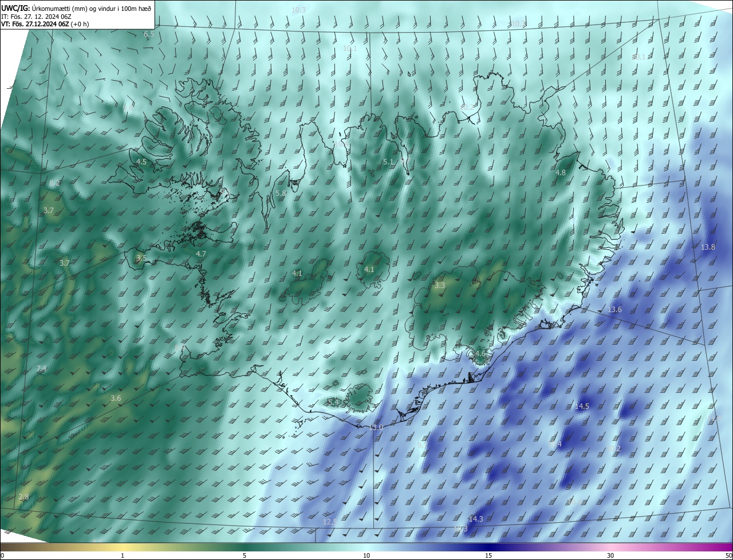Click the 4.6 value on the map
Image resolution: width=733 pixels, height=560 pixels.
coord(480,354)
